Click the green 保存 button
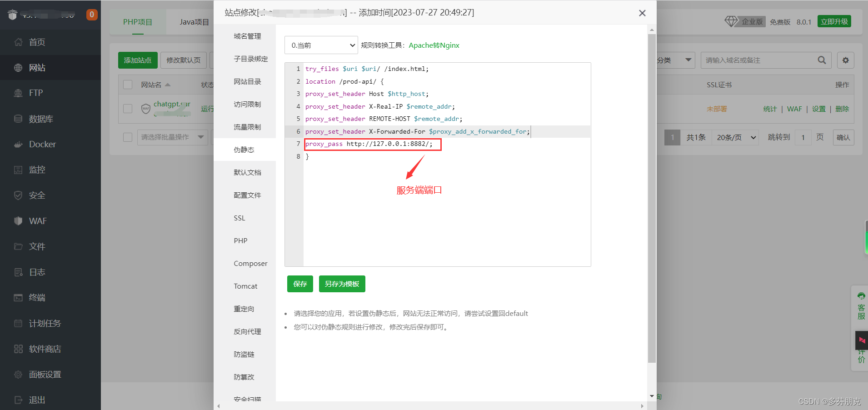 point(300,284)
